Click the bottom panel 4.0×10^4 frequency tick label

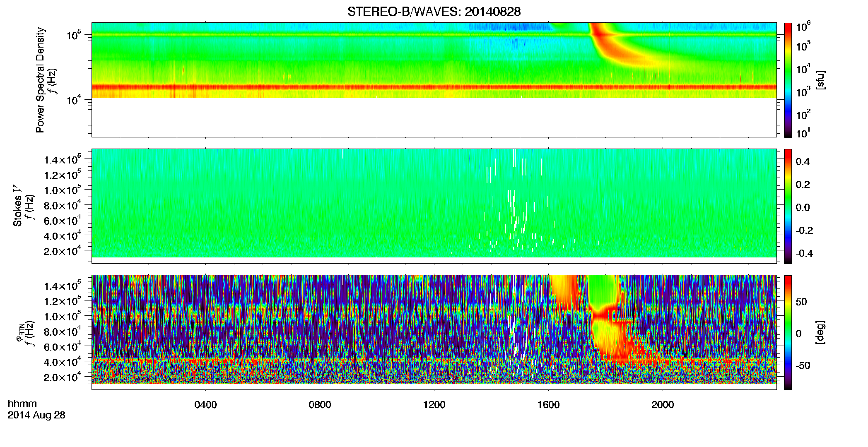pyautogui.click(x=63, y=362)
